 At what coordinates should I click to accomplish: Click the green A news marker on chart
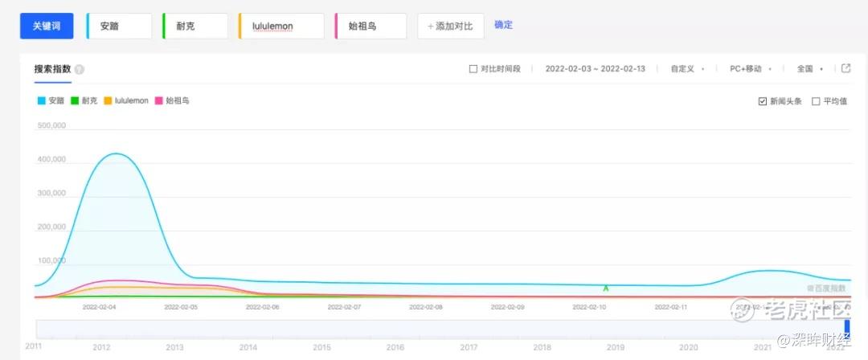pos(606,288)
